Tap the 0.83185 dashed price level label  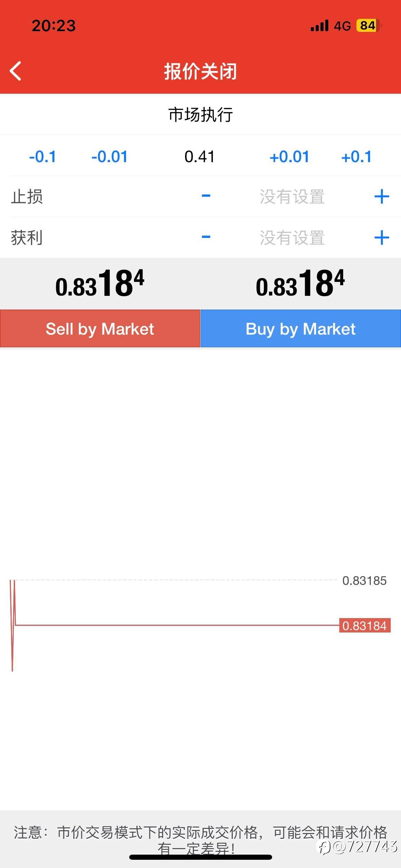pyautogui.click(x=364, y=580)
